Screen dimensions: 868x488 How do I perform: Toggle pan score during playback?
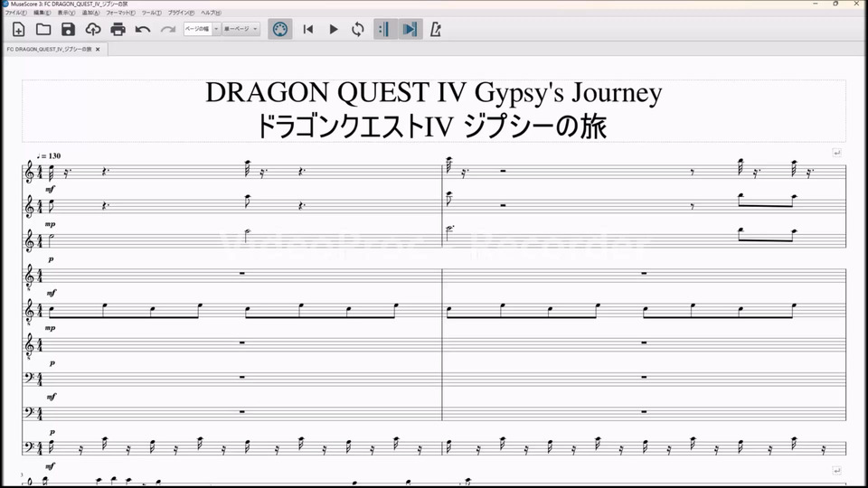click(410, 29)
